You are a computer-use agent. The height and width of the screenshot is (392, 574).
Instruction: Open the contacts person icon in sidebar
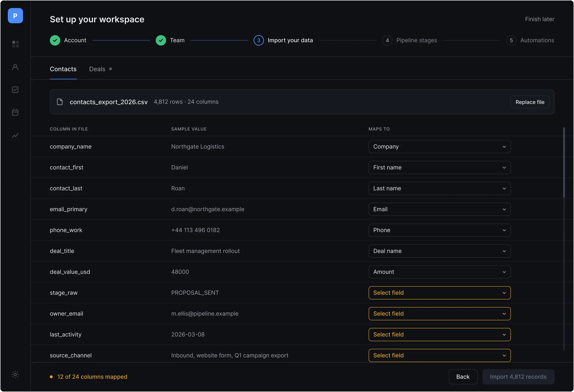15,67
